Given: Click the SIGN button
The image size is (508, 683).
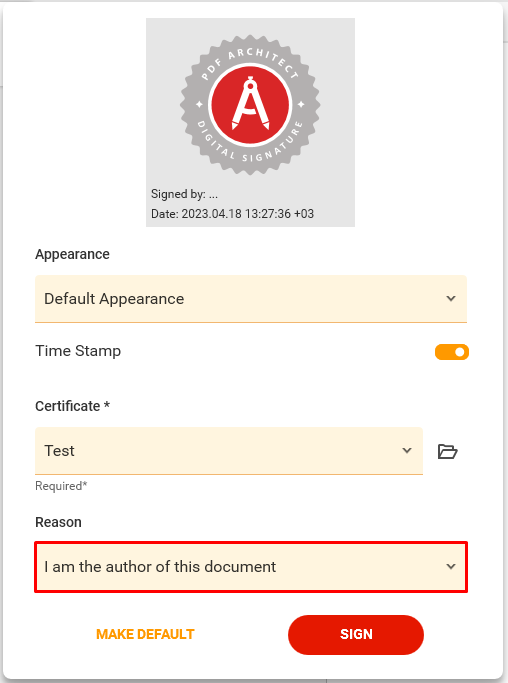Looking at the screenshot, I should tap(356, 635).
